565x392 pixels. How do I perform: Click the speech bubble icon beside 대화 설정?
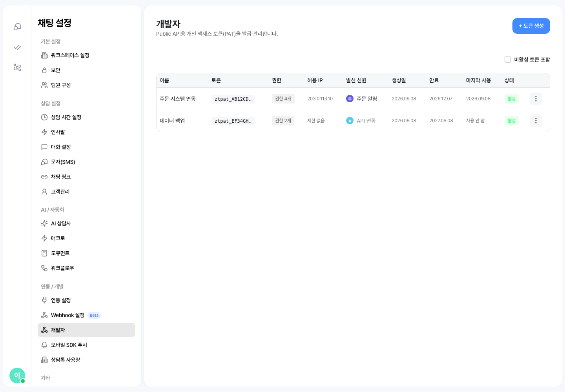pos(44,147)
